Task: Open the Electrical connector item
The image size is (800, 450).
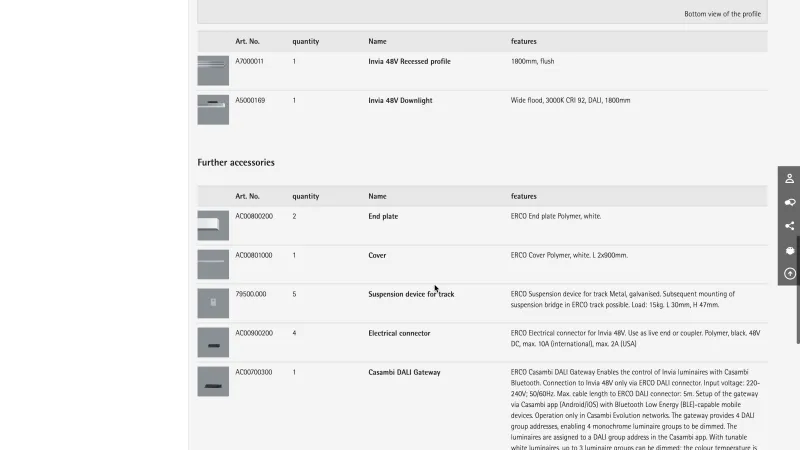Action: point(399,333)
